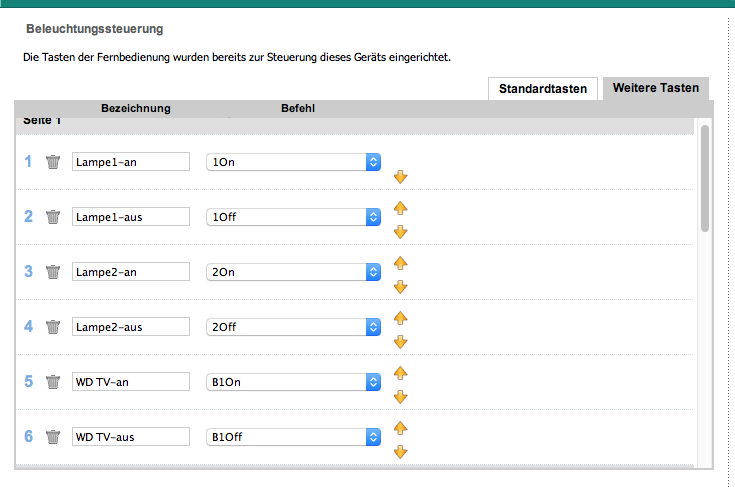Expand the 2Off command dropdown
The image size is (735, 487).
293,327
